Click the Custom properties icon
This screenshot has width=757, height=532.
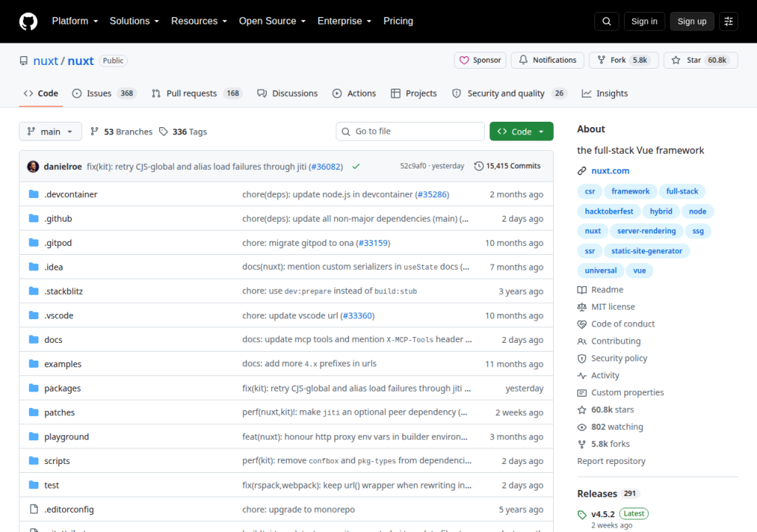(582, 393)
